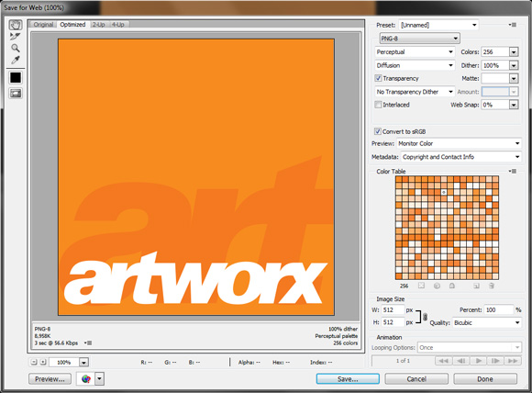532x393 pixels.
Task: Click the shift to web palette icon
Action: tap(437, 286)
